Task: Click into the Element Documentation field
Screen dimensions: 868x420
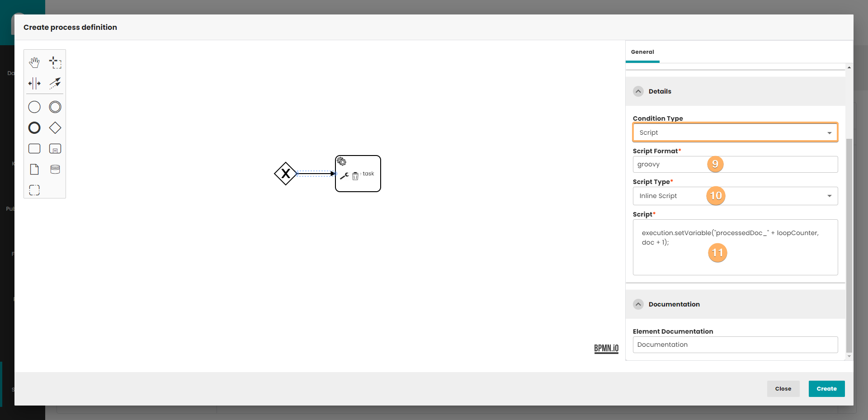Action: click(x=735, y=344)
